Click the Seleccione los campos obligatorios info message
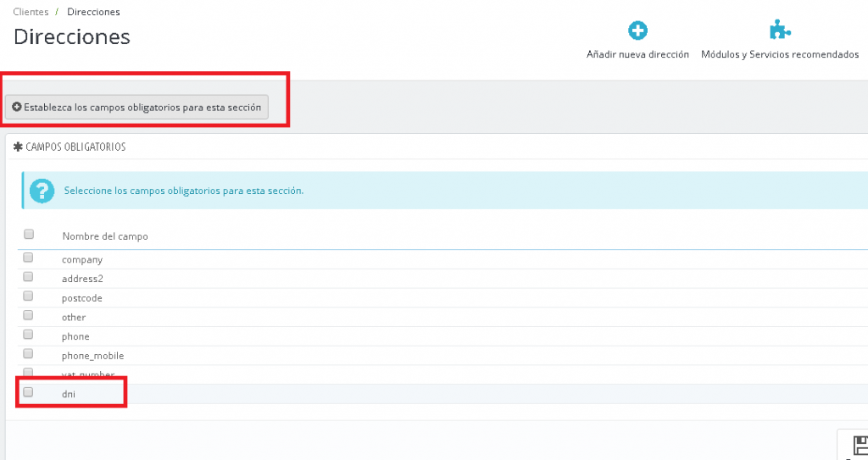The width and height of the screenshot is (868, 460). point(184,191)
